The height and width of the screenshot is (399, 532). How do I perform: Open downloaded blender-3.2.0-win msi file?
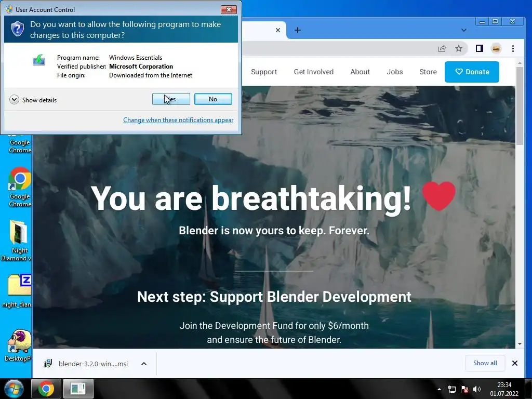point(86,364)
